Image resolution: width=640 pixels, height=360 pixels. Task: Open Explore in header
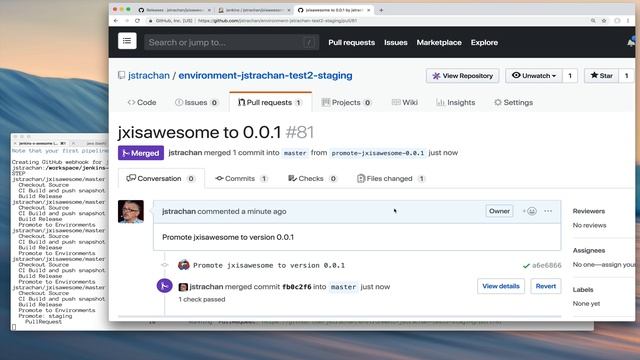(484, 42)
